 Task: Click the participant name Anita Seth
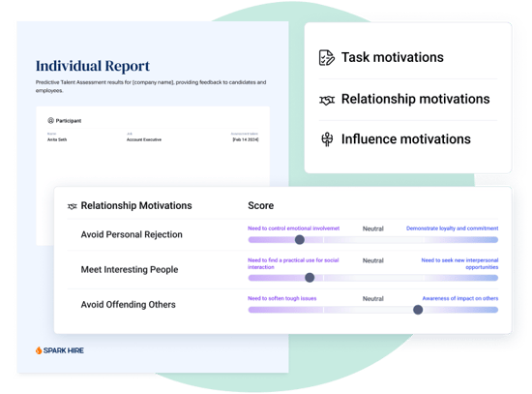(x=57, y=139)
